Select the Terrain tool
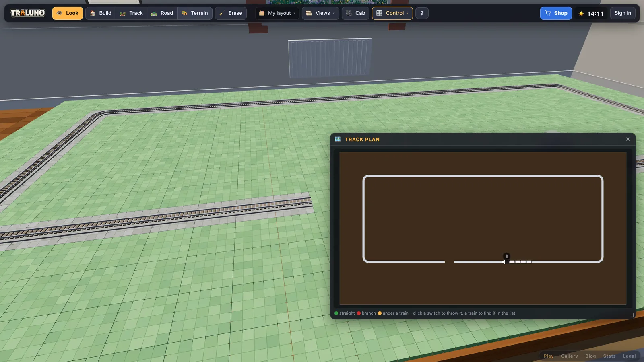The width and height of the screenshot is (644, 362). pyautogui.click(x=195, y=13)
